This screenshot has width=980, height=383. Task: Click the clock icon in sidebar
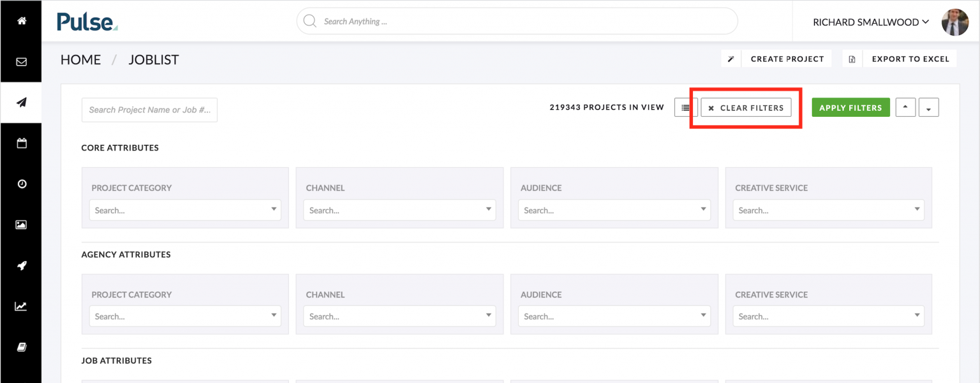21,184
